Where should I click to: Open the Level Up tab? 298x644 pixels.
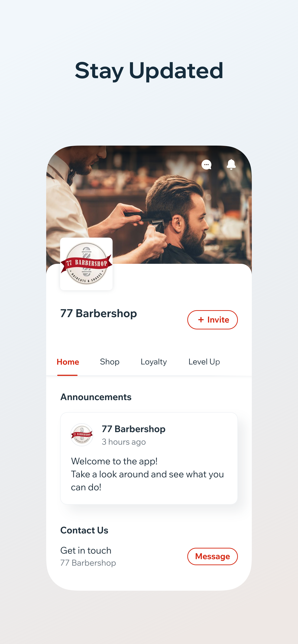coord(204,362)
